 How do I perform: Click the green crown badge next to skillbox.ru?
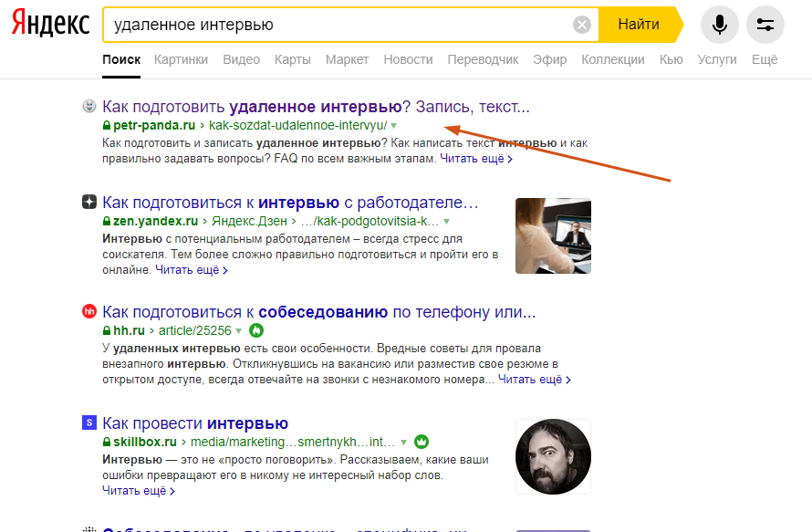422,442
